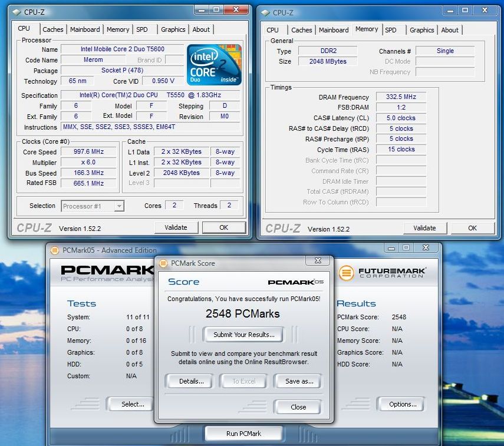Click Submit Your Results button
The height and width of the screenshot is (446, 504).
(x=243, y=335)
